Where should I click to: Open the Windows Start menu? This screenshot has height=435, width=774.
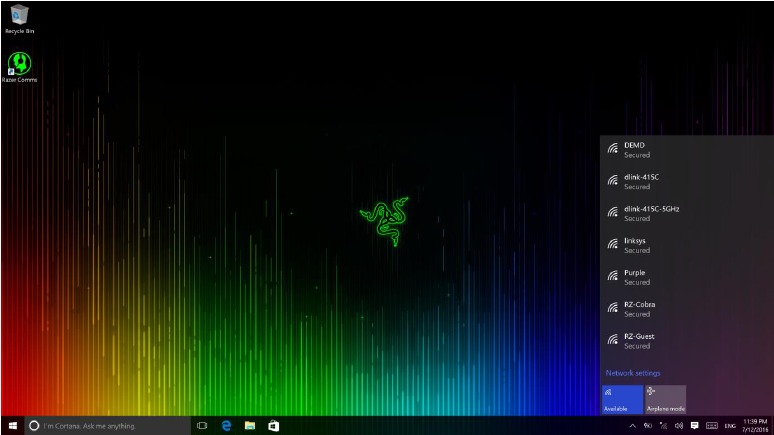point(13,426)
